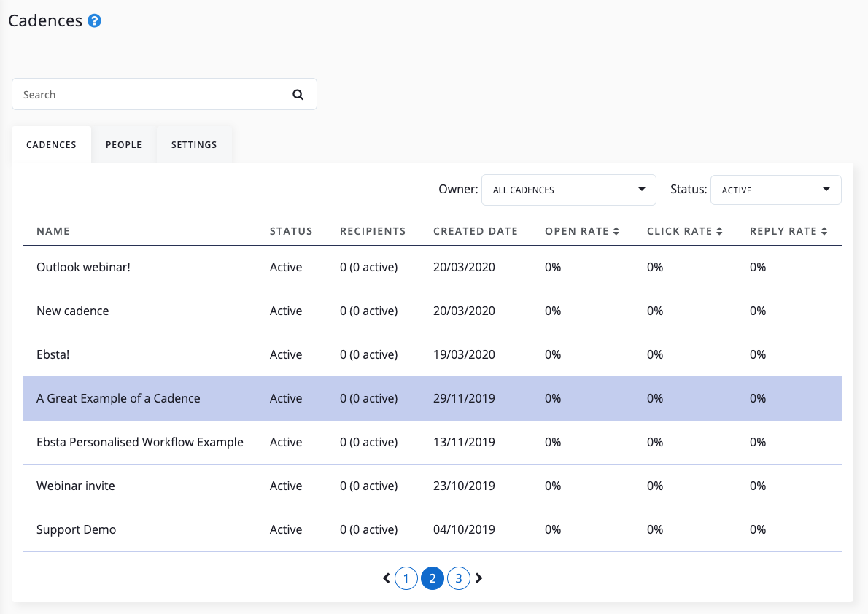Screen dimensions: 868x614
Task: Jump to page 3
Action: pos(458,579)
